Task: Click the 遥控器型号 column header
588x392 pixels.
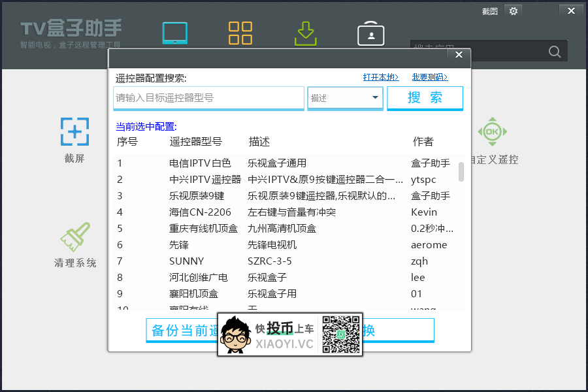Action: [196, 142]
